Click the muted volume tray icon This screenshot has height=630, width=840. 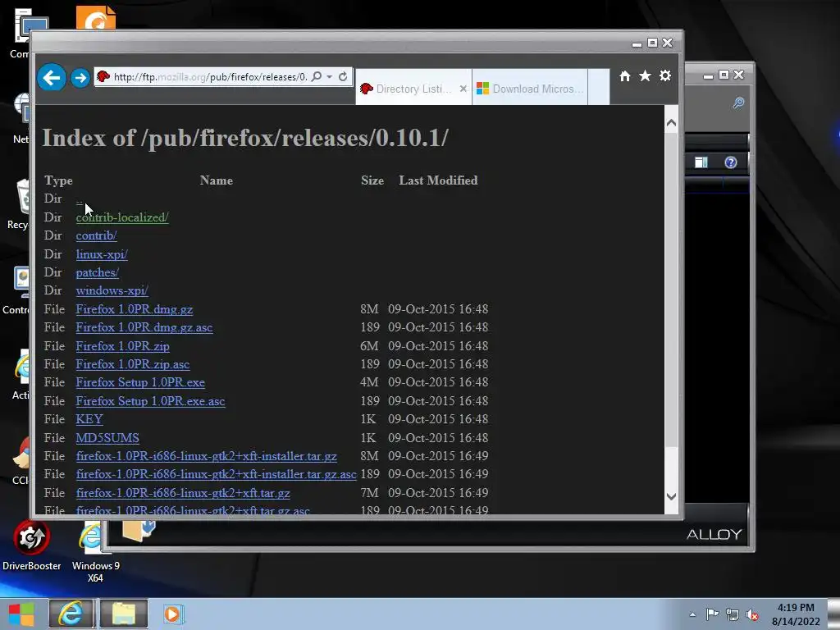tap(752, 615)
